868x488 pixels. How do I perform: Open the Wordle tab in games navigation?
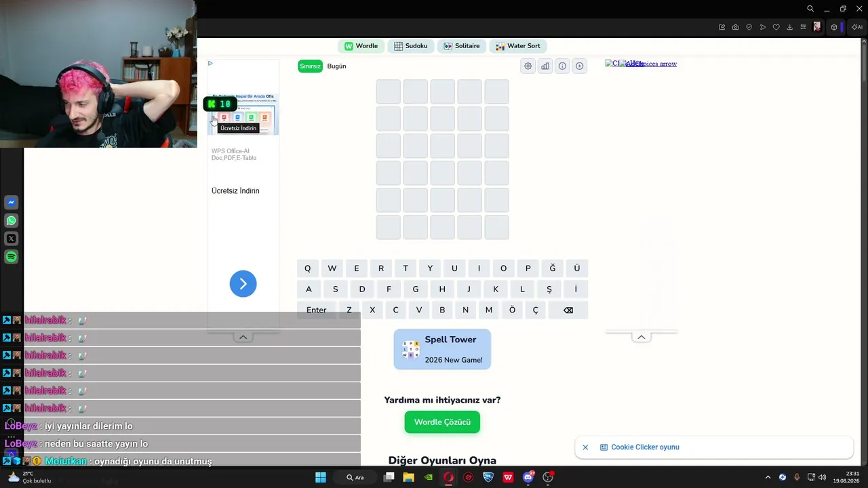(361, 46)
